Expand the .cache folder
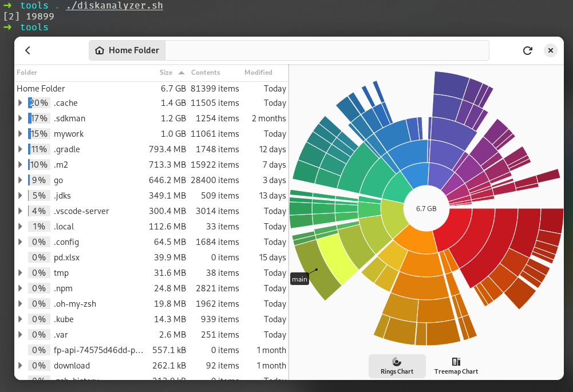This screenshot has width=573, height=392. pos(20,103)
